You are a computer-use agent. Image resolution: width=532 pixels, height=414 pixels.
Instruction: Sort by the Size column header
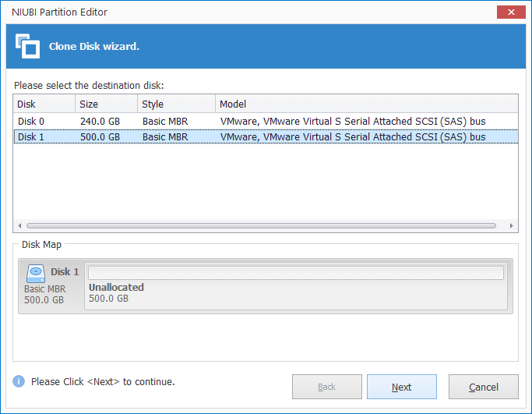[x=106, y=104]
